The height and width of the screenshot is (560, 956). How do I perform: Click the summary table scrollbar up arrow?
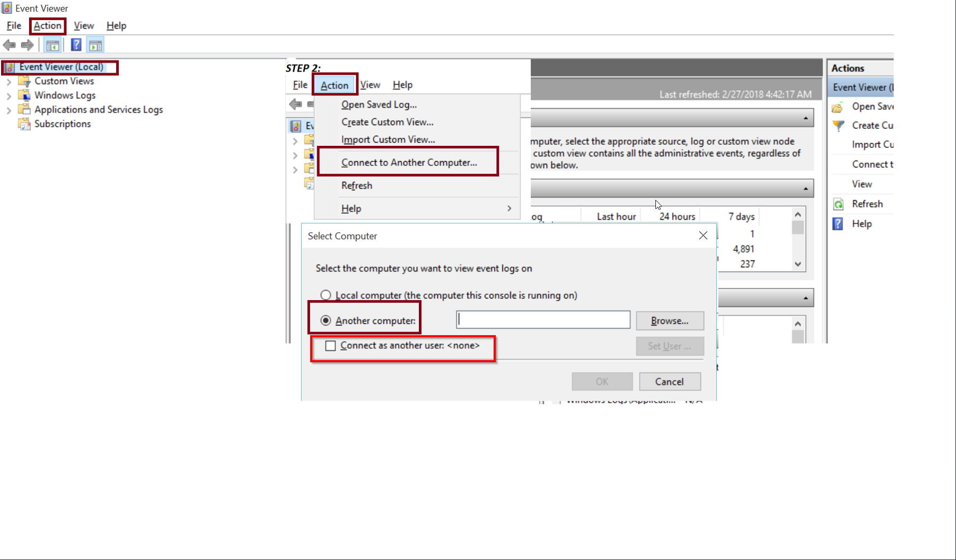(798, 214)
